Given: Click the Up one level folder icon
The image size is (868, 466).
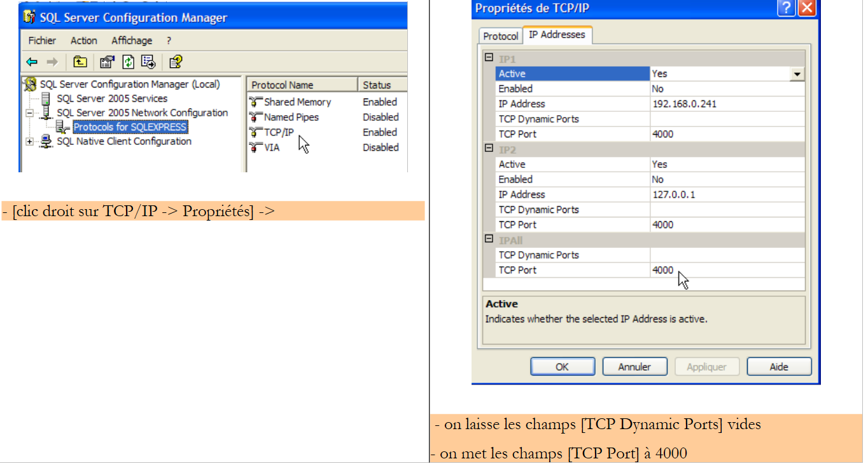Looking at the screenshot, I should [80, 62].
